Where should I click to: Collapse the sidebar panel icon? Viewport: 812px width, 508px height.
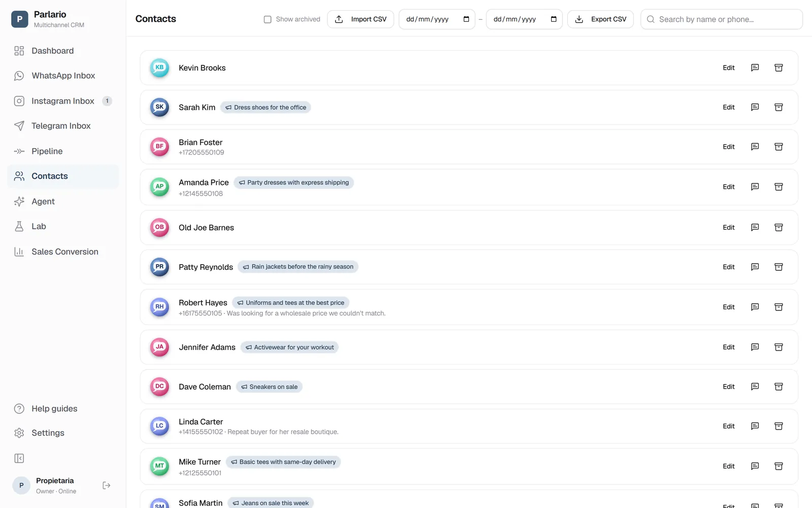tap(19, 459)
